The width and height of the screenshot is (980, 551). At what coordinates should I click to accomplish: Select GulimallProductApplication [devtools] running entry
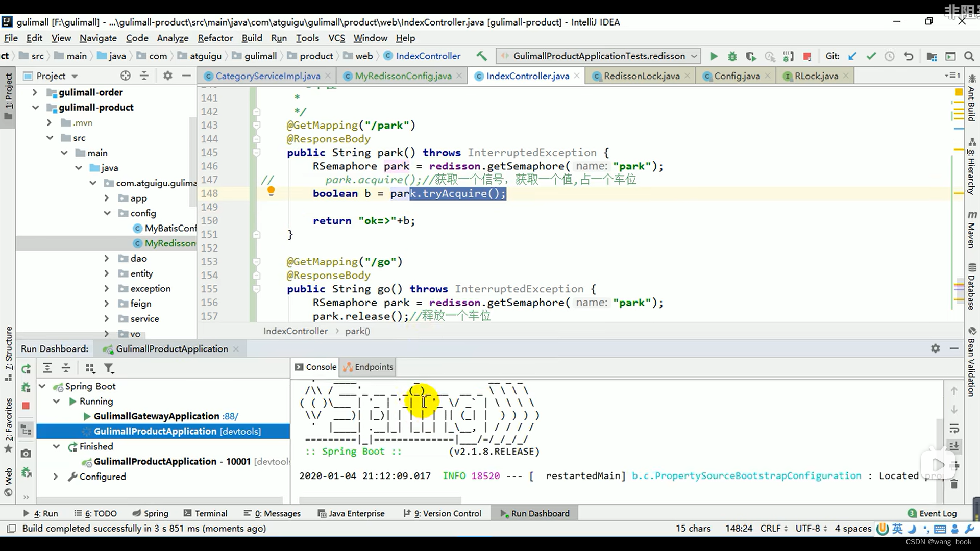click(x=163, y=431)
